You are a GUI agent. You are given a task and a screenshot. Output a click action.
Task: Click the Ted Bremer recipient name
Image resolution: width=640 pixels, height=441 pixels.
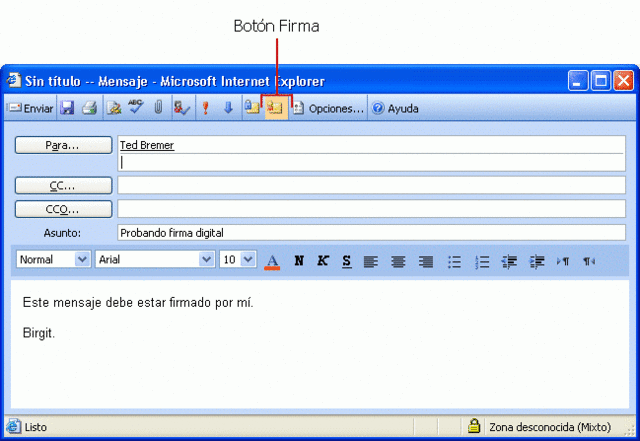[147, 145]
